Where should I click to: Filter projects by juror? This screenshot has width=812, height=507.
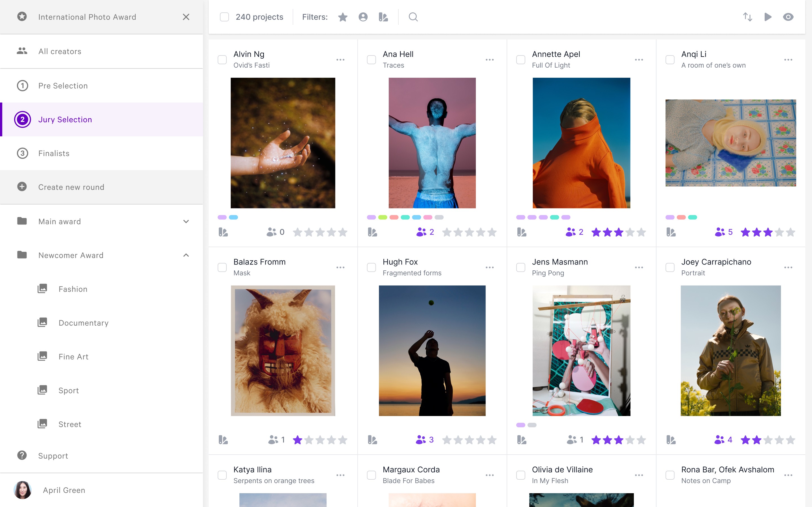click(x=363, y=17)
